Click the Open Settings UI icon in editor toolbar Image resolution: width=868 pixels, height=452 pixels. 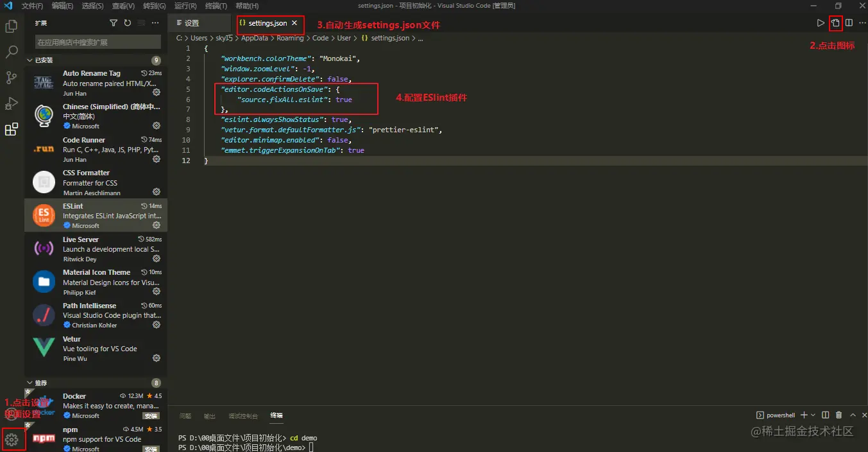[835, 23]
